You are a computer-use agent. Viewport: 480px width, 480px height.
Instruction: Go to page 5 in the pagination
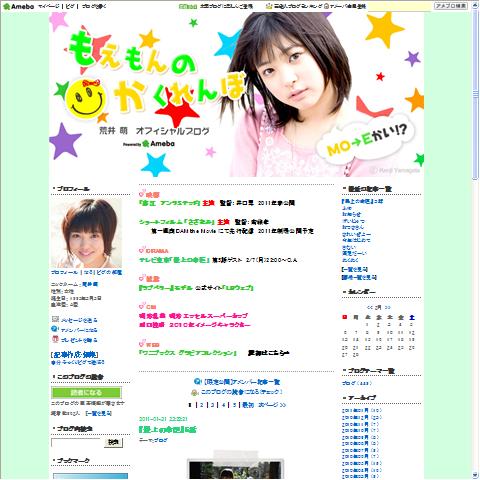(235, 405)
